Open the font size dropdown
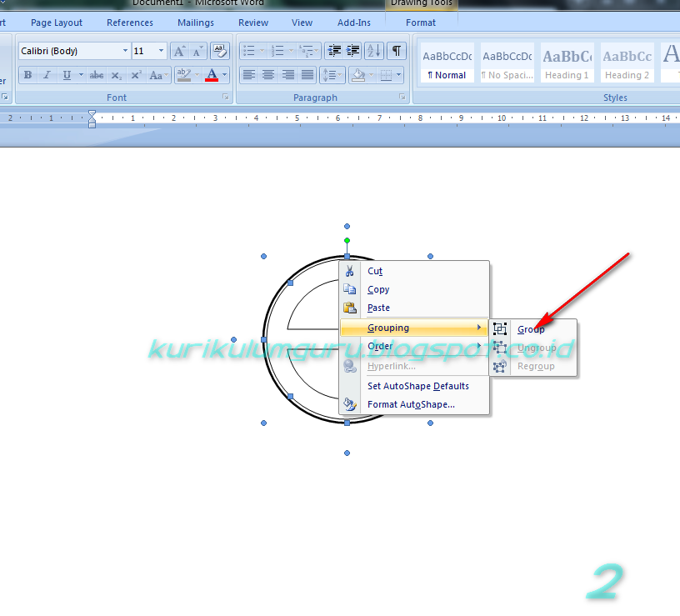The height and width of the screenshot is (616, 680). coord(162,50)
